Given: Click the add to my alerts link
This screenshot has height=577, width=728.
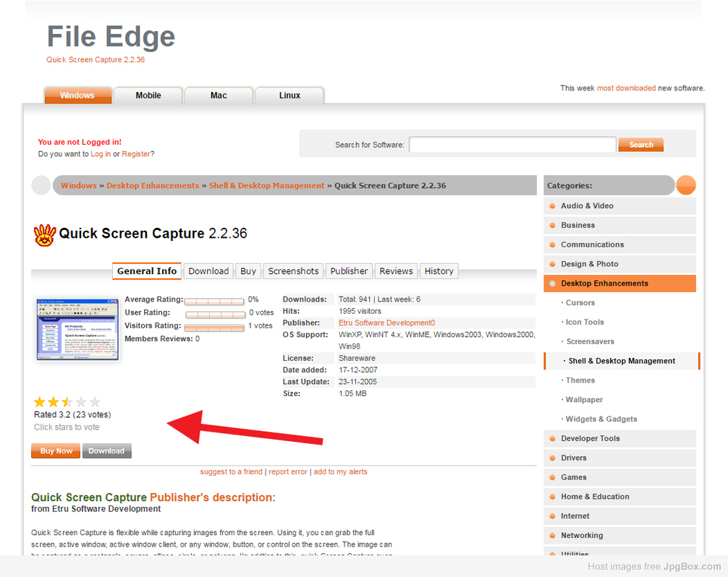Looking at the screenshot, I should pos(340,471).
